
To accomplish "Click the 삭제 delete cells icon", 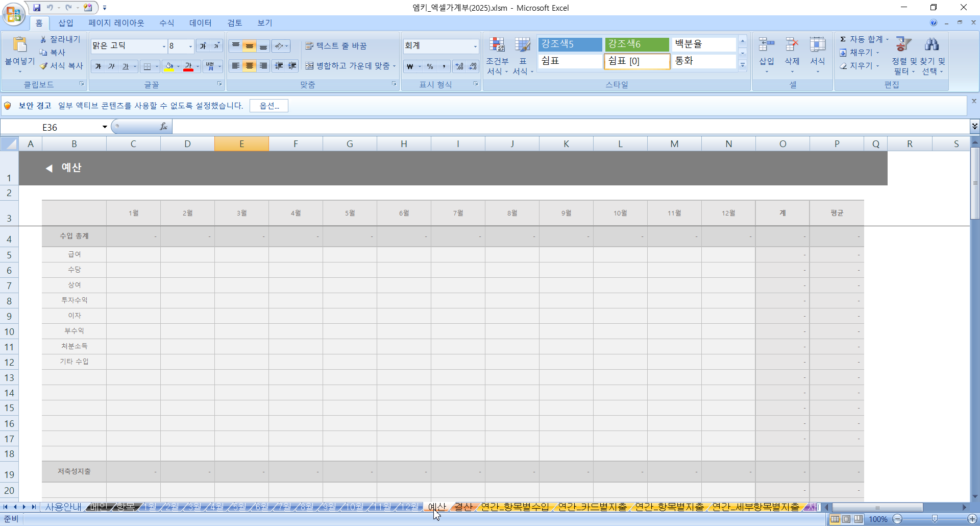I will tap(792, 45).
